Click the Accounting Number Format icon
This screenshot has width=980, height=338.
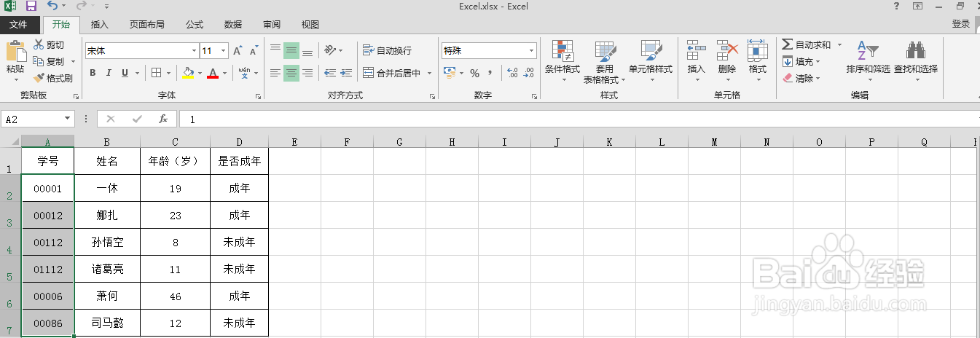(x=449, y=73)
